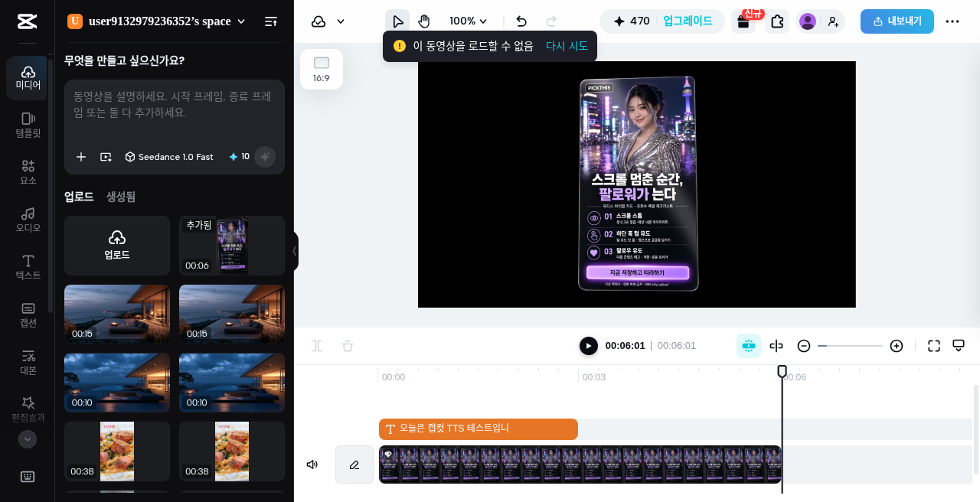The image size is (980, 502).
Task: Open the 미디어 sidebar panel
Action: pos(28,78)
